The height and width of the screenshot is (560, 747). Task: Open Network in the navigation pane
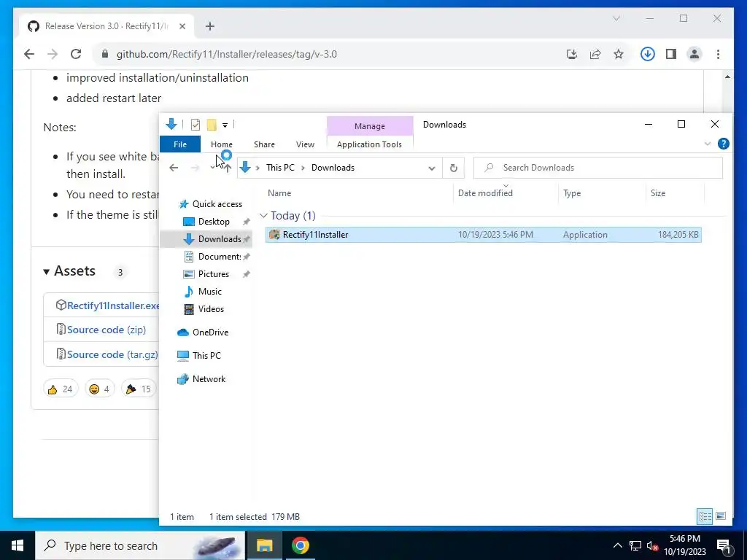(209, 379)
